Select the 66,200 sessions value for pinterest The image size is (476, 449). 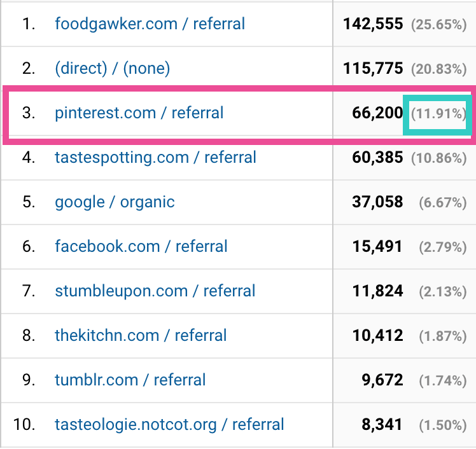pyautogui.click(x=377, y=113)
